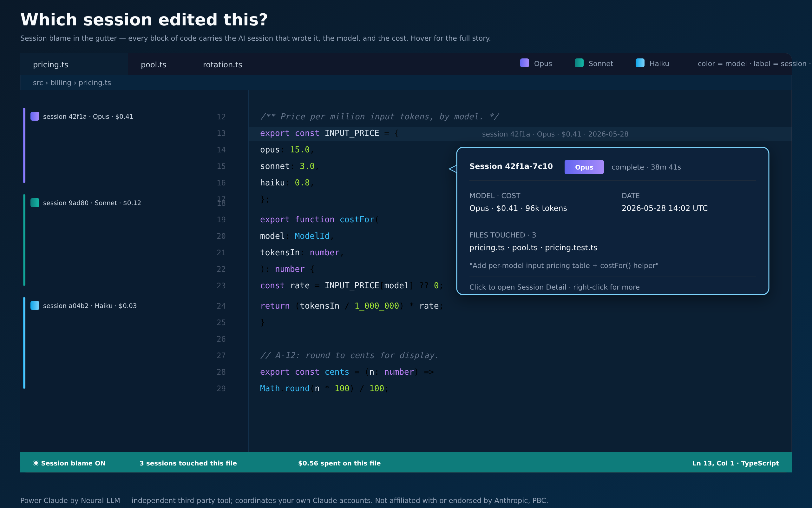Viewport: 812px width, 508px height.
Task: Click line number 13 in the gutter
Action: pos(221,133)
